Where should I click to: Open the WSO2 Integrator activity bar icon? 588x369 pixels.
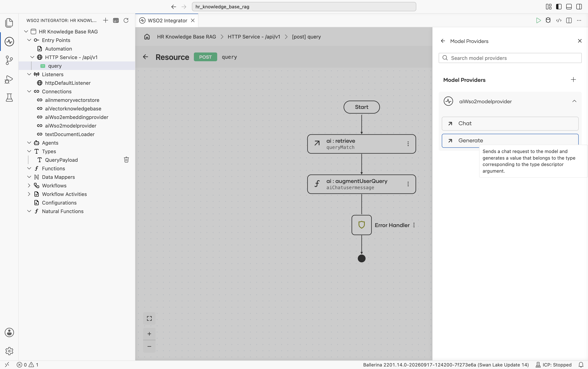[9, 41]
